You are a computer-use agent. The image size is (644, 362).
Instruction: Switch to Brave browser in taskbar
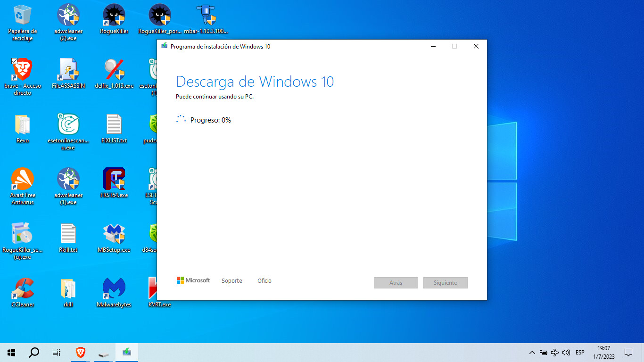click(x=81, y=352)
